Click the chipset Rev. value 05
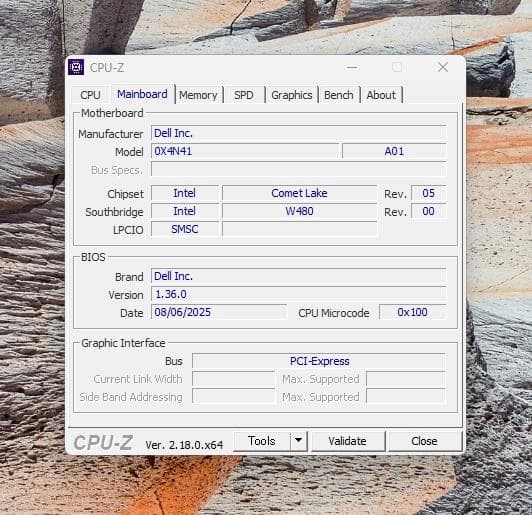 tap(429, 193)
